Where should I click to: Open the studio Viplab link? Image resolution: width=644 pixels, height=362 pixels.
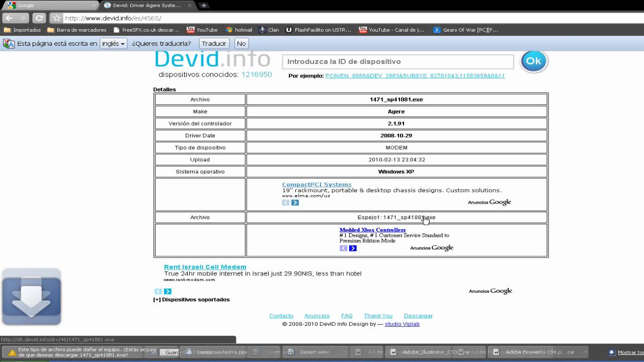(x=402, y=324)
